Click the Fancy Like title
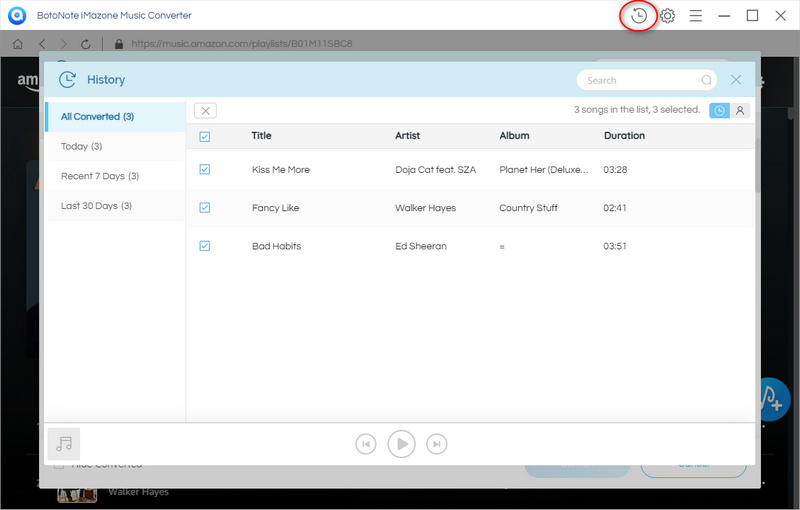Image resolution: width=800 pixels, height=510 pixels. coord(276,208)
